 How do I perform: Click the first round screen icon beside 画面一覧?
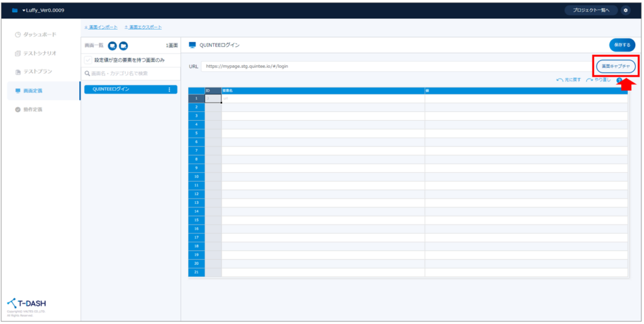pyautogui.click(x=112, y=46)
